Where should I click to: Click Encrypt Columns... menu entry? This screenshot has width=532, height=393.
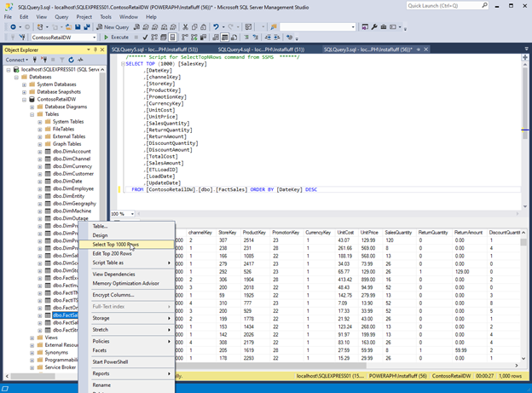(x=126, y=295)
